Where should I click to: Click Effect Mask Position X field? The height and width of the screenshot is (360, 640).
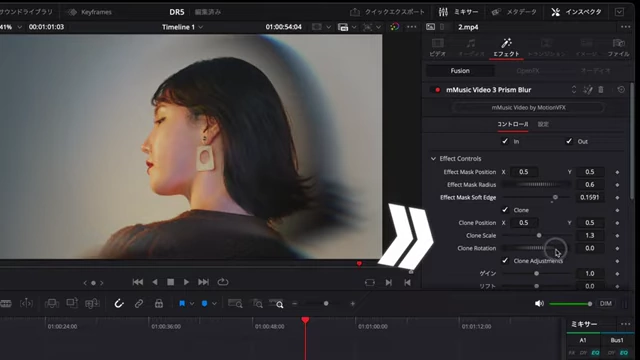tap(523, 172)
